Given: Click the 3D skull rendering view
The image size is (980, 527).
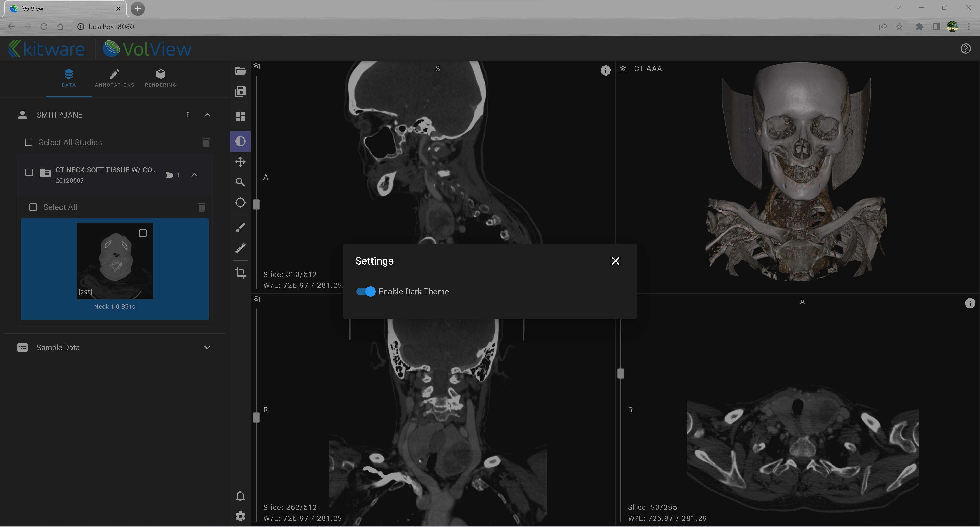Looking at the screenshot, I should [797, 177].
